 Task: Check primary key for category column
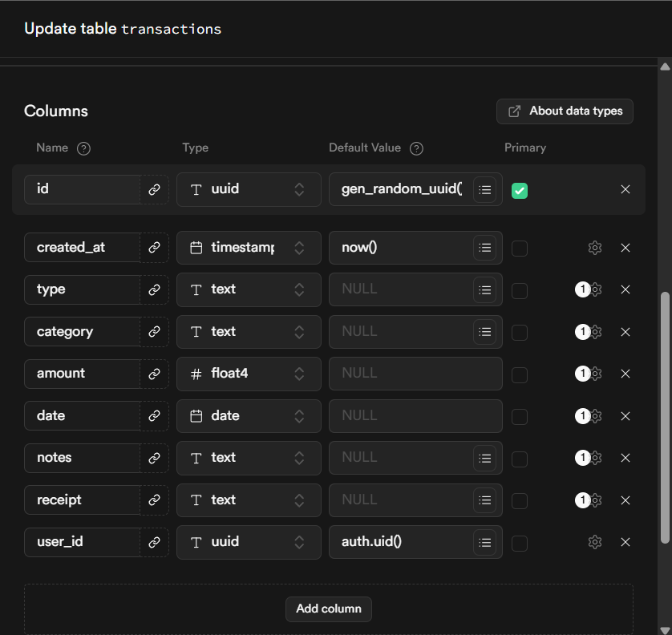520,333
